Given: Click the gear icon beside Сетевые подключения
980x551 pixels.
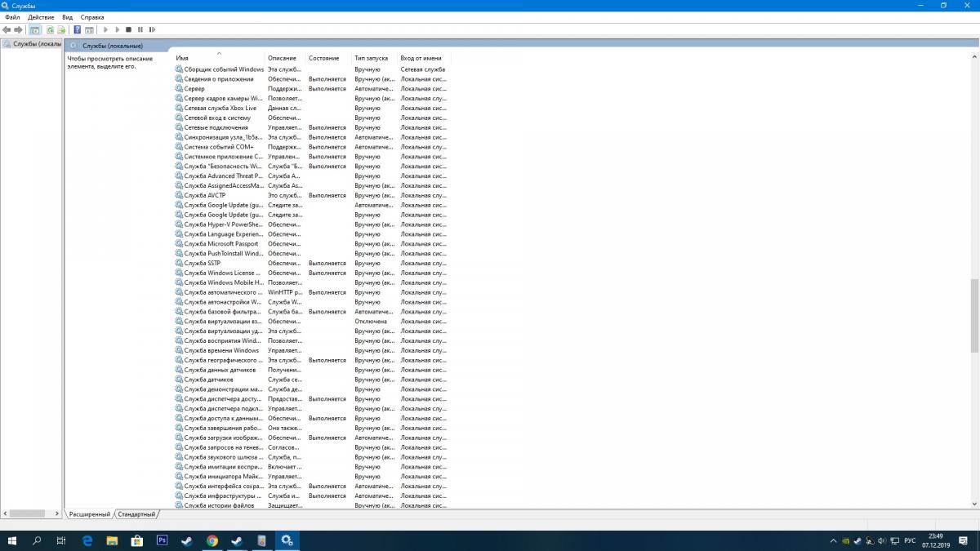Looking at the screenshot, I should [179, 127].
